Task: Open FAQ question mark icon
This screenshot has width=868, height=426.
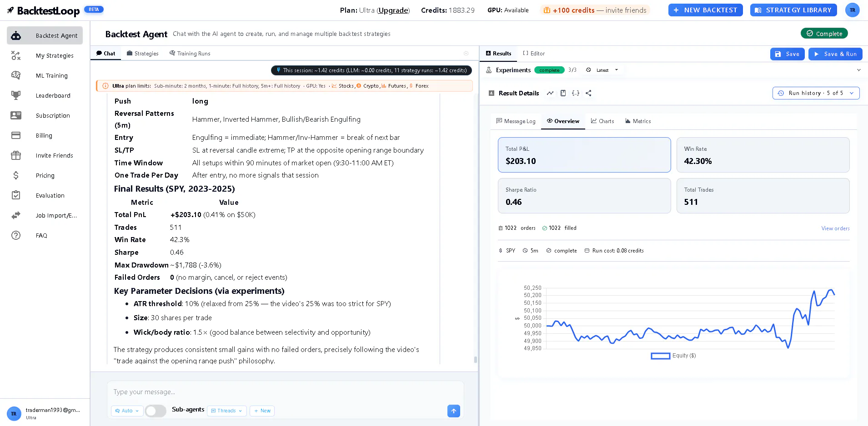Action: (x=16, y=235)
